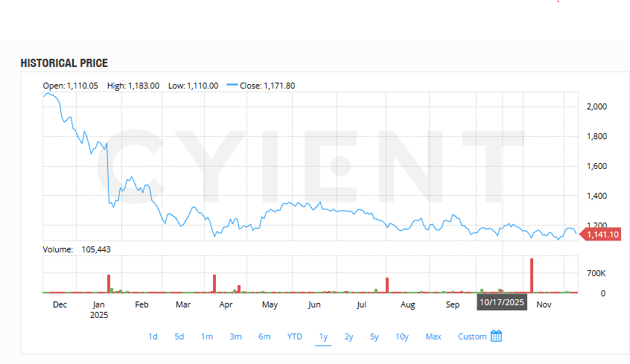Show the Max price history

click(x=433, y=336)
